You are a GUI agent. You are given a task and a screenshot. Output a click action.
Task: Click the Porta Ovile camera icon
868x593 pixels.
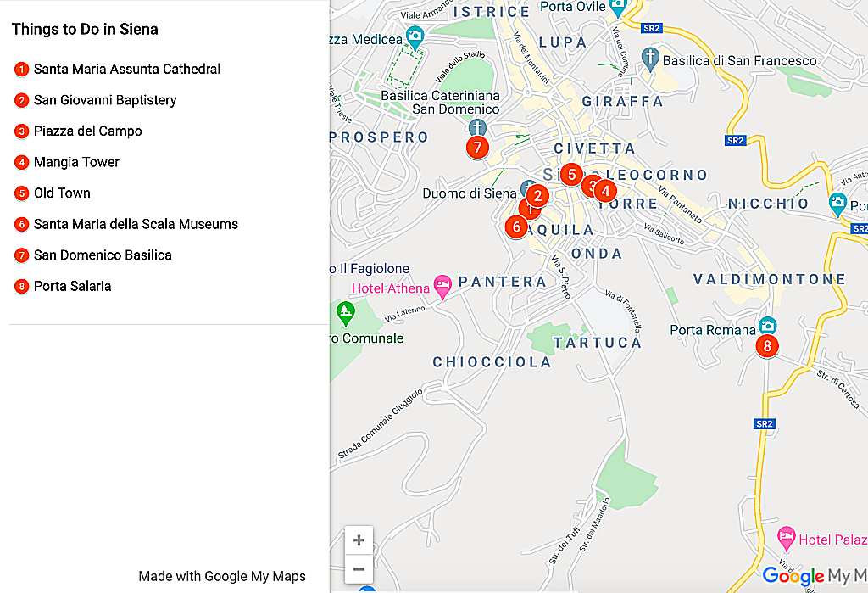617,8
